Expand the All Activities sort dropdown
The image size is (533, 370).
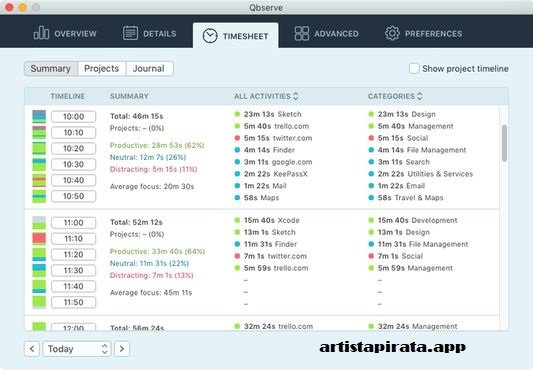coord(296,96)
